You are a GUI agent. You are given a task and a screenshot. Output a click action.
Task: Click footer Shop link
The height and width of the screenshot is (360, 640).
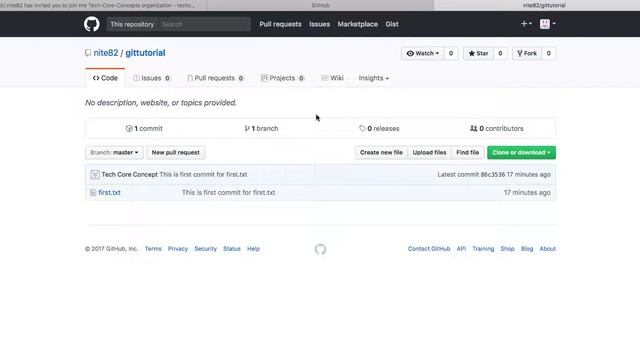[x=507, y=249]
